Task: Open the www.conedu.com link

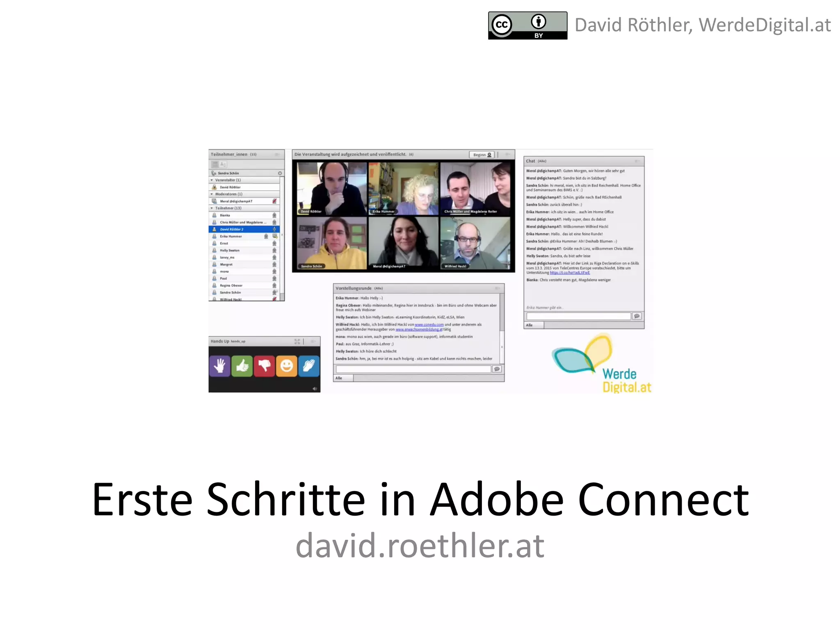Action: tap(429, 324)
